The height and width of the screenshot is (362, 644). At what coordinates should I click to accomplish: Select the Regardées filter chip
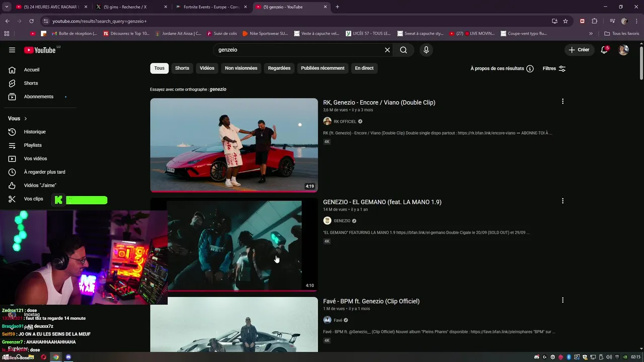pyautogui.click(x=279, y=68)
